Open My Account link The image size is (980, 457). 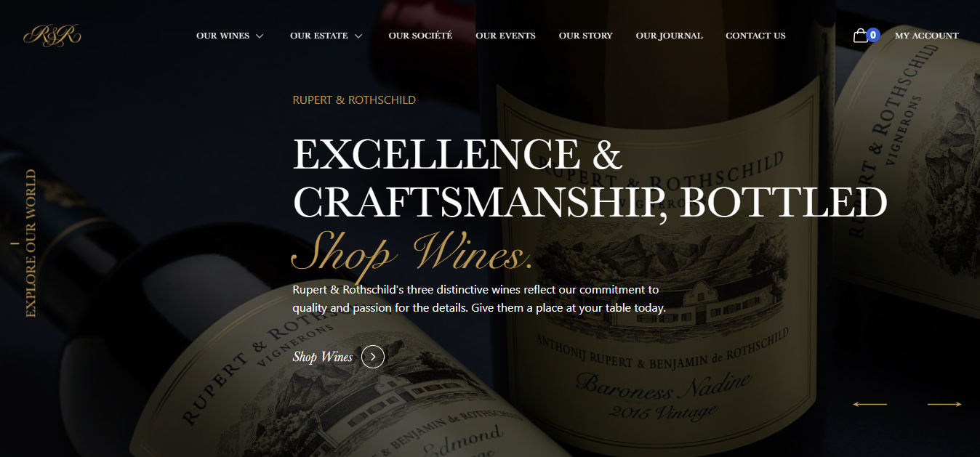click(927, 36)
